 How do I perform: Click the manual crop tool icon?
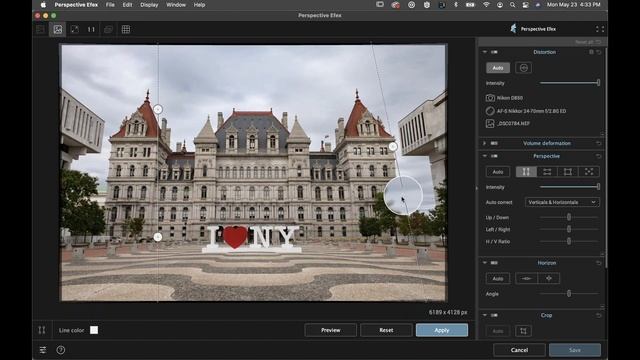pos(523,331)
